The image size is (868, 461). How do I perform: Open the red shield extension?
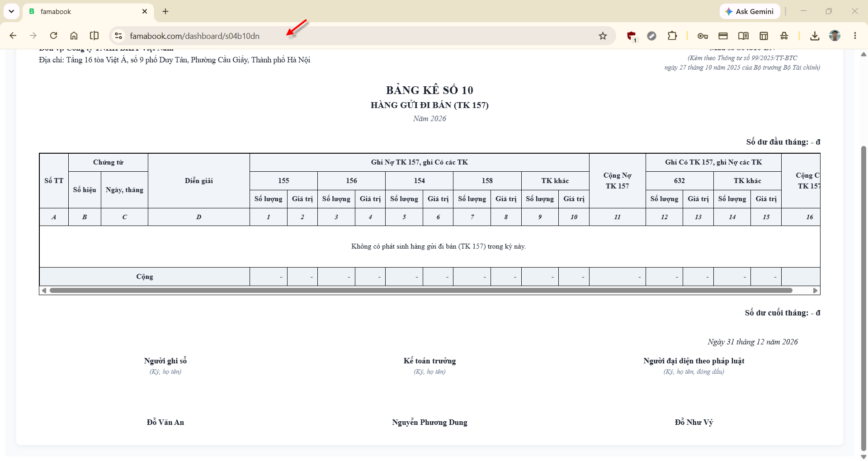click(x=632, y=36)
